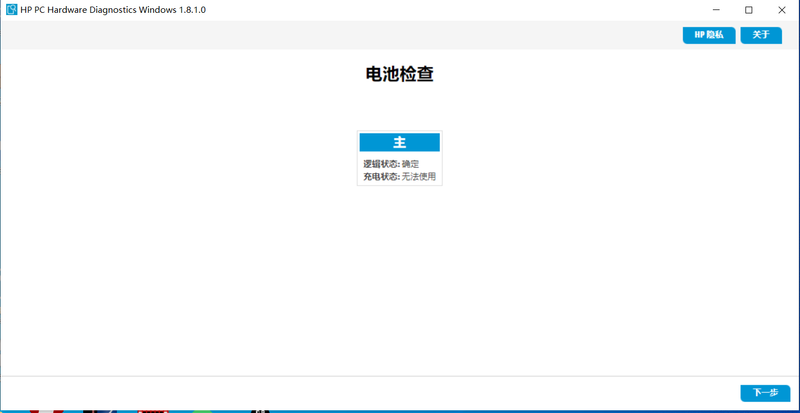This screenshot has width=800, height=413.
Task: Click the 关于 about button
Action: pyautogui.click(x=761, y=35)
